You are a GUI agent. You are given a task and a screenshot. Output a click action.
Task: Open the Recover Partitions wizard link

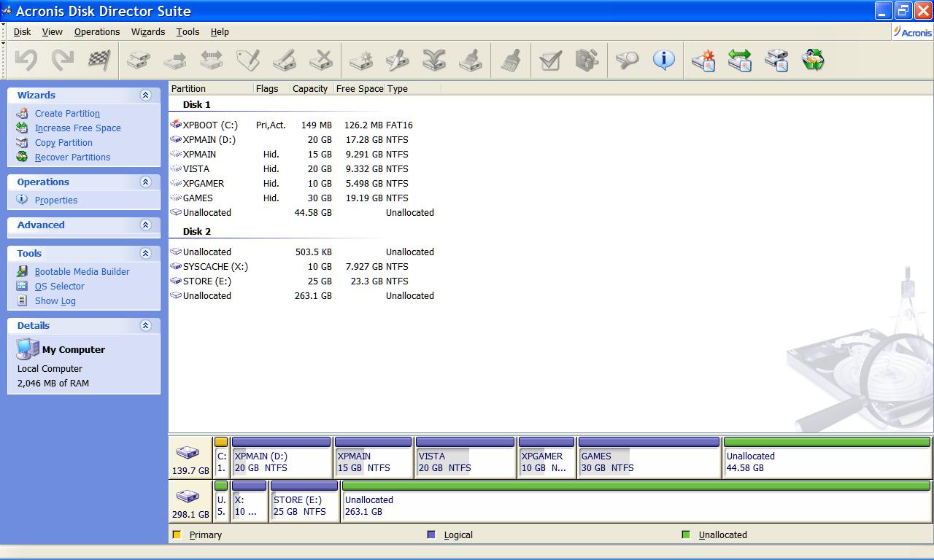pos(72,157)
